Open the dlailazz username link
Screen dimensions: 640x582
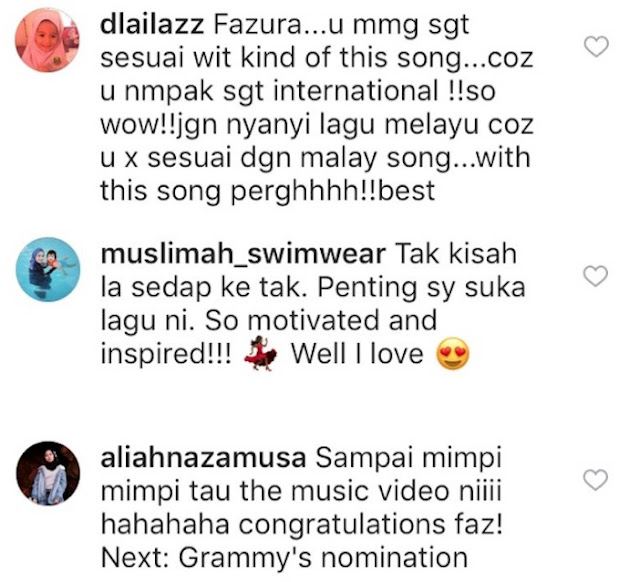(152, 25)
